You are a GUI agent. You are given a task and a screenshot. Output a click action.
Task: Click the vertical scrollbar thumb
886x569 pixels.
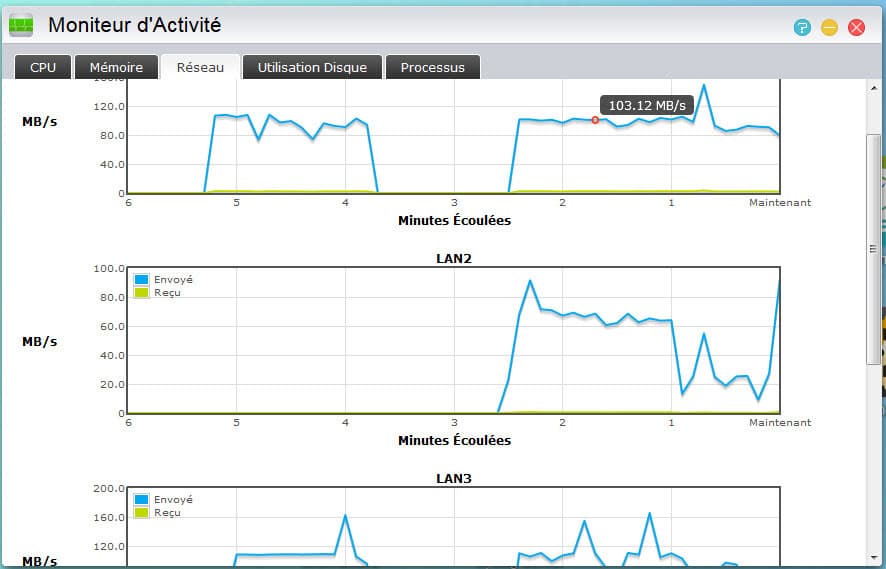[874, 249]
